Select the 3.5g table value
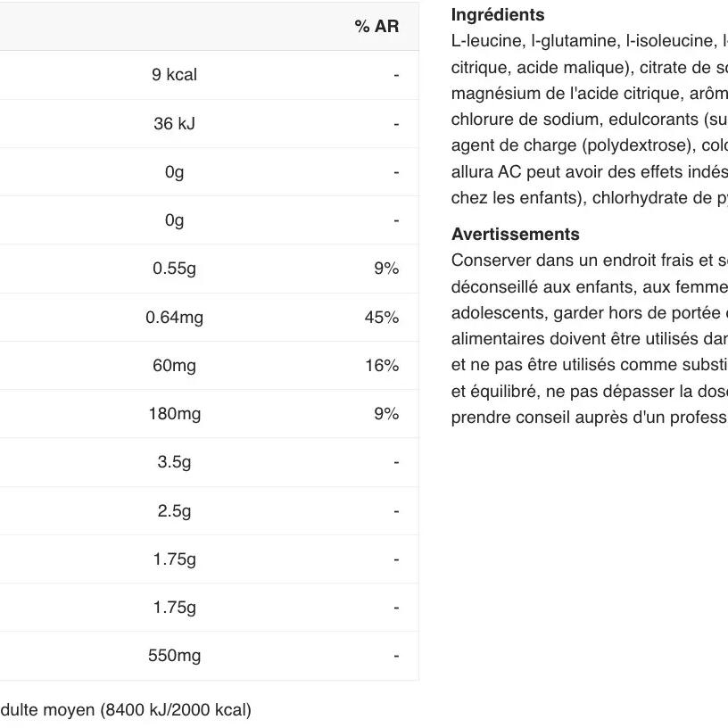This screenshot has height=728, width=728. (174, 462)
